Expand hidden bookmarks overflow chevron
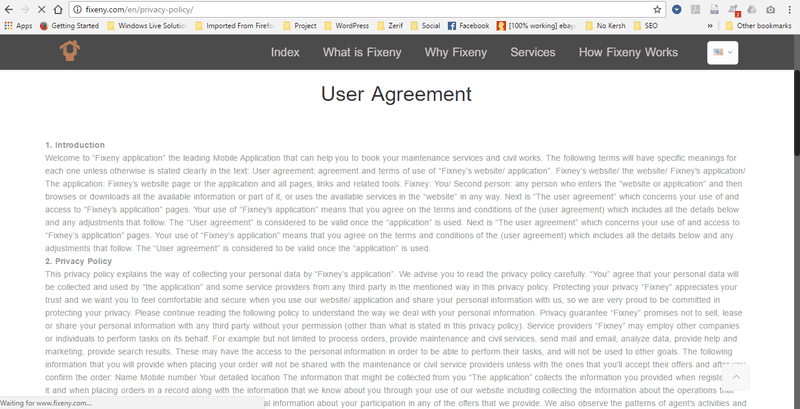Viewport: 800px width, 409px height. pos(710,25)
